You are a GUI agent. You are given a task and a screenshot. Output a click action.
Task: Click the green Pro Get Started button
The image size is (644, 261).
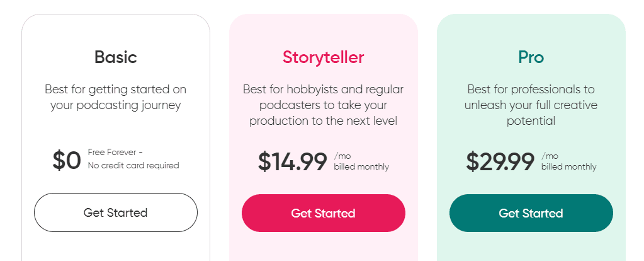click(531, 213)
